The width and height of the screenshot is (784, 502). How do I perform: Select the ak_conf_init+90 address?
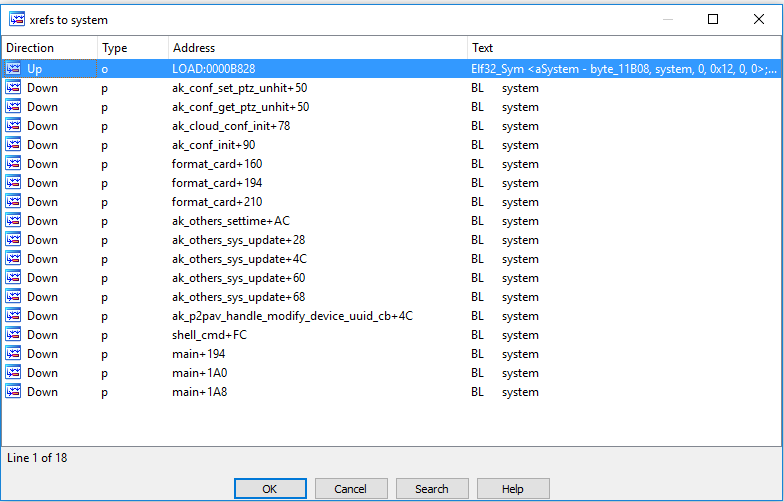214,145
